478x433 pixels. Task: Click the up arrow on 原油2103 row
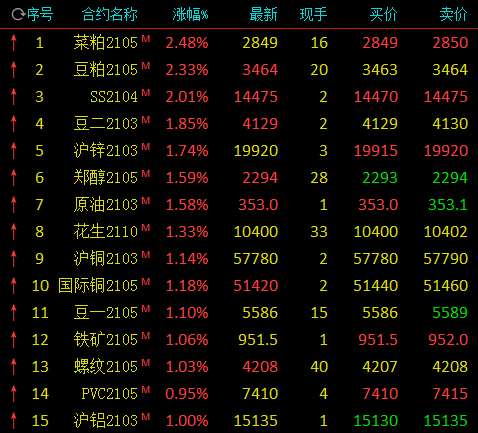(x=14, y=205)
